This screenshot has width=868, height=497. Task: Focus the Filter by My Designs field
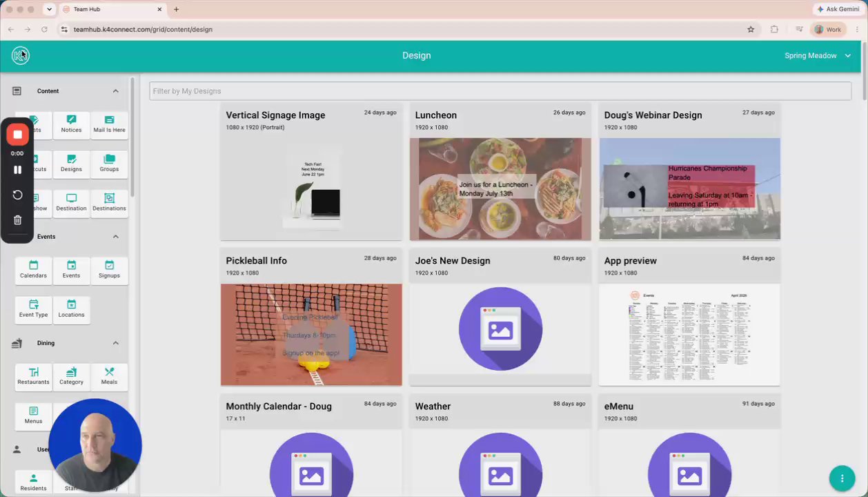click(500, 91)
